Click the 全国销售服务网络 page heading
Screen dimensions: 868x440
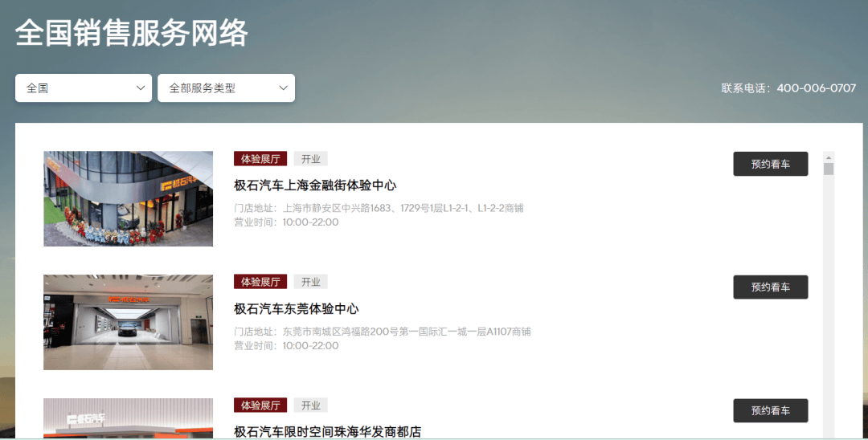coord(132,32)
